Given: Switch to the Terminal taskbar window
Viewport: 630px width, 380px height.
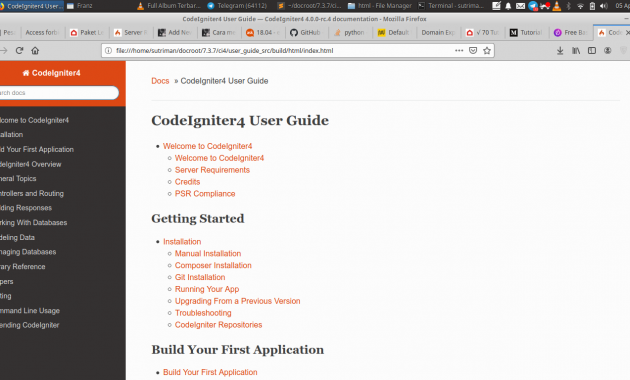Looking at the screenshot, I should pyautogui.click(x=451, y=6).
